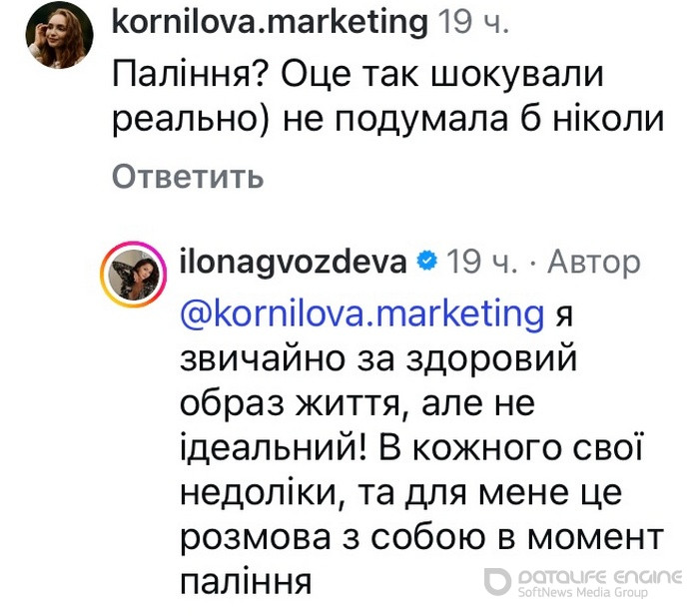Click comment line "Паління? Оце так шокували"

click(x=358, y=75)
